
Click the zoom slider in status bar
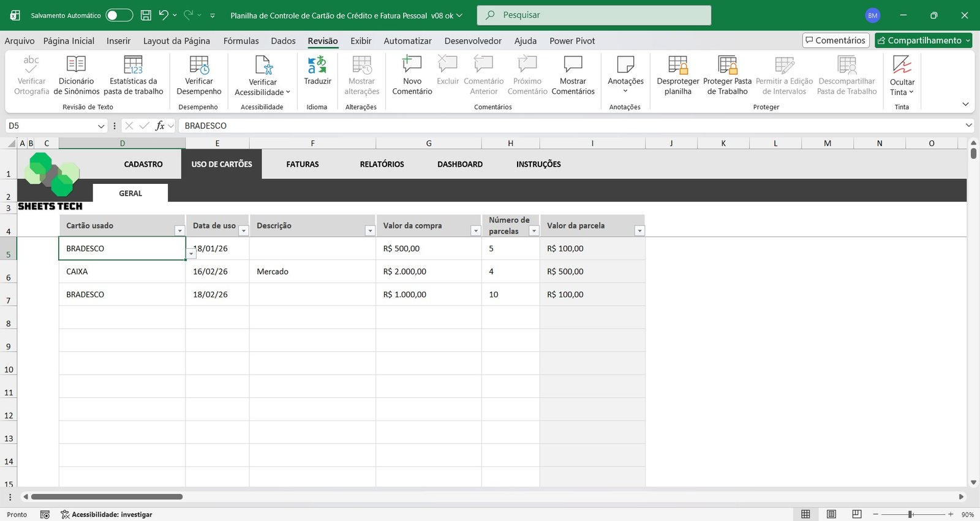click(x=911, y=514)
